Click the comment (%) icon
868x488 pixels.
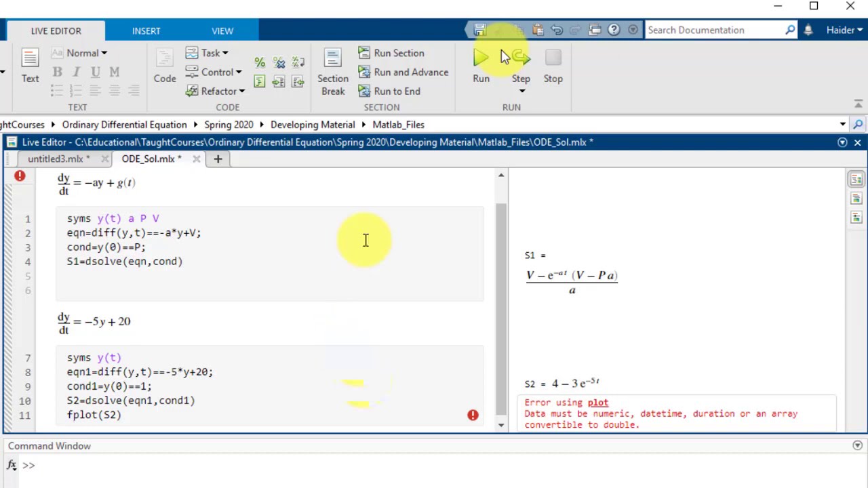coord(260,62)
